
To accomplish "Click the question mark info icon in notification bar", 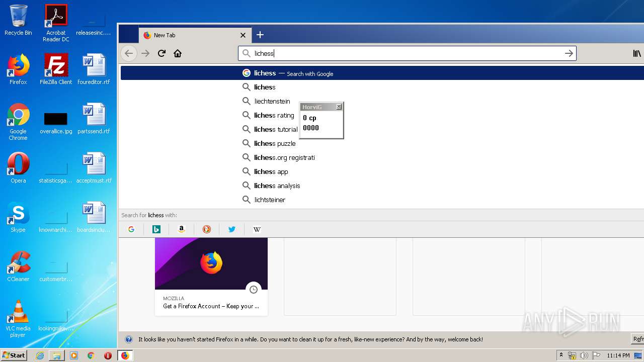I will [x=129, y=339].
